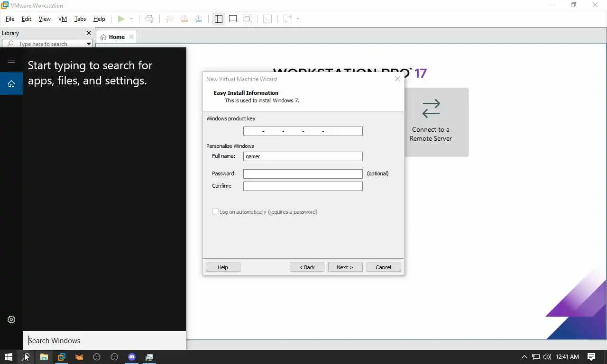Open the Action Center notifications icon
Screen dimensions: 607x364
[591, 357]
